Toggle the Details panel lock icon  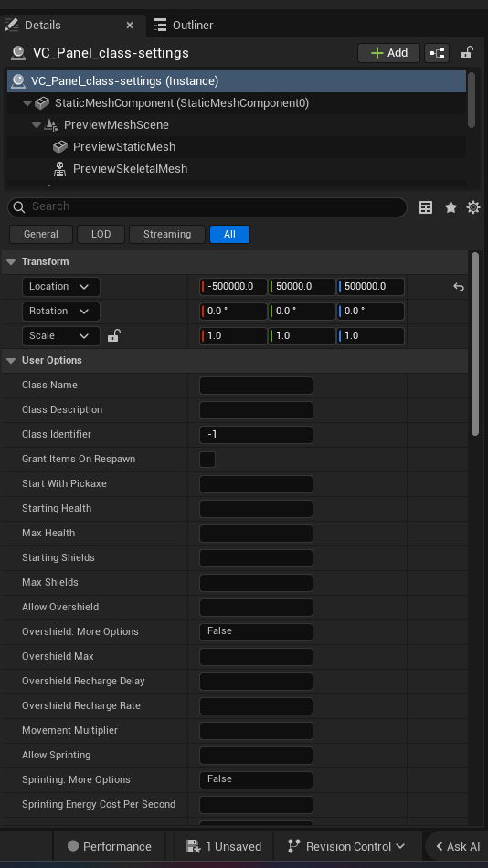[x=466, y=53]
